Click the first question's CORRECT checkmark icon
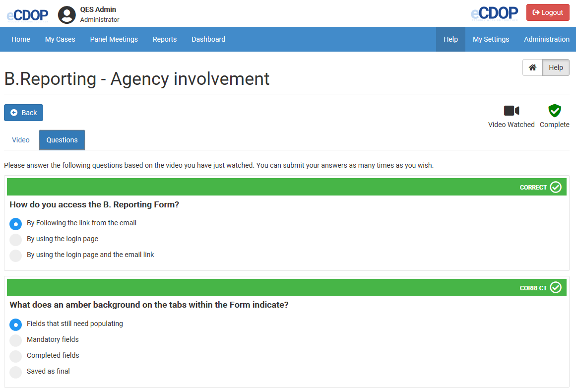Image resolution: width=576 pixels, height=392 pixels. pos(556,187)
